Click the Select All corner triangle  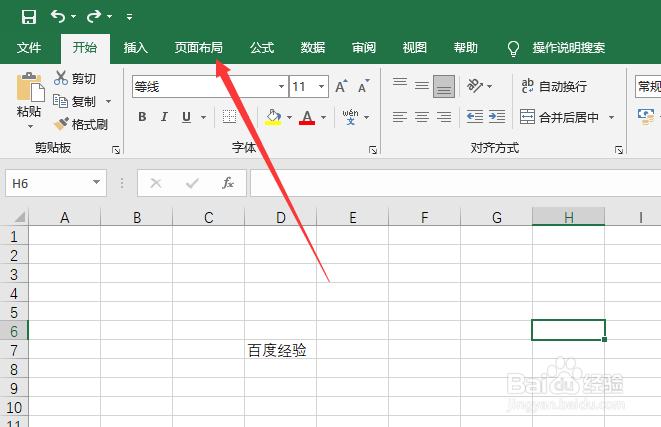tap(19, 217)
